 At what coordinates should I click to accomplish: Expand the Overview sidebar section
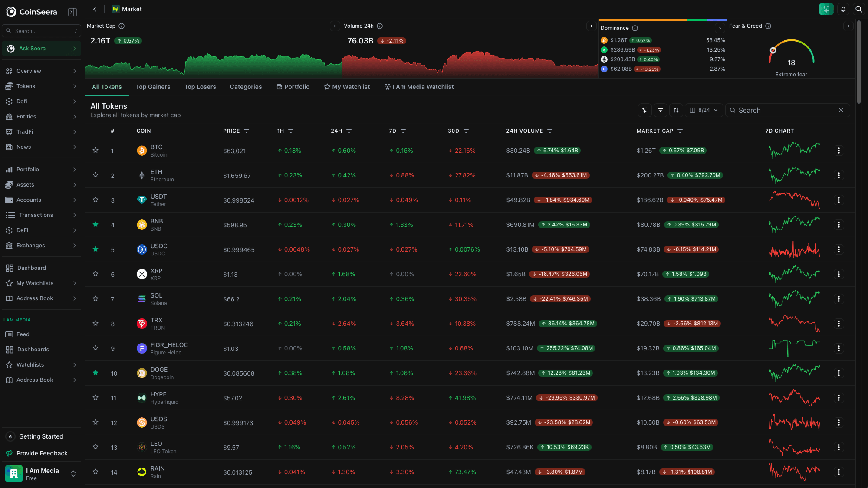tap(75, 71)
